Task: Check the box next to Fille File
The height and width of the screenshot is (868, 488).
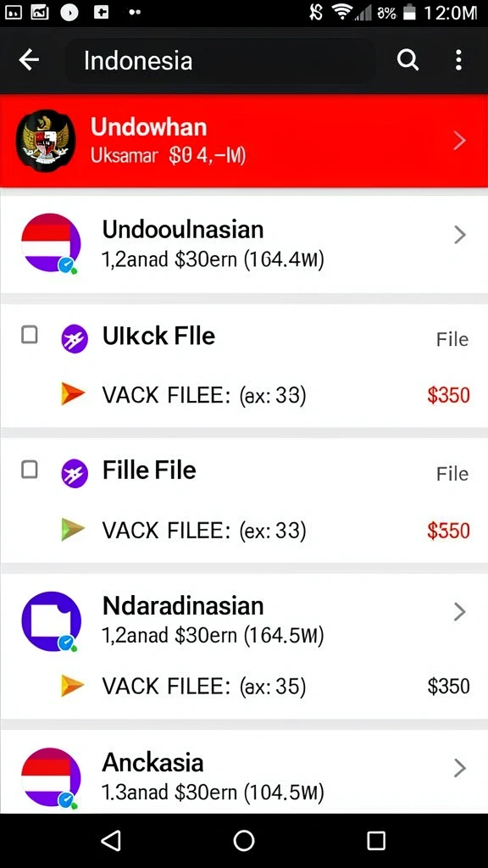Action: click(30, 470)
